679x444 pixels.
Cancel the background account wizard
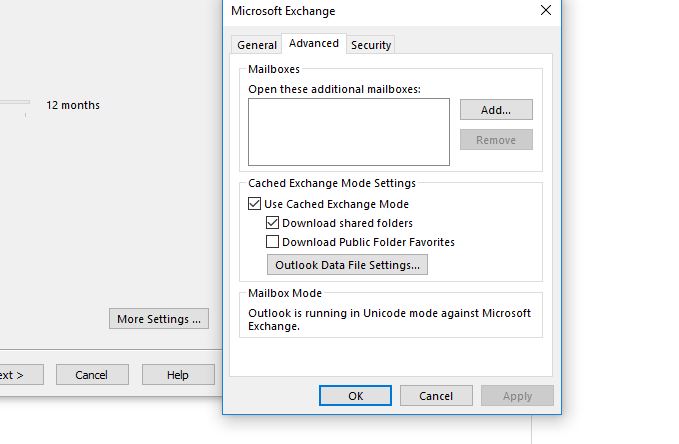tap(92, 375)
